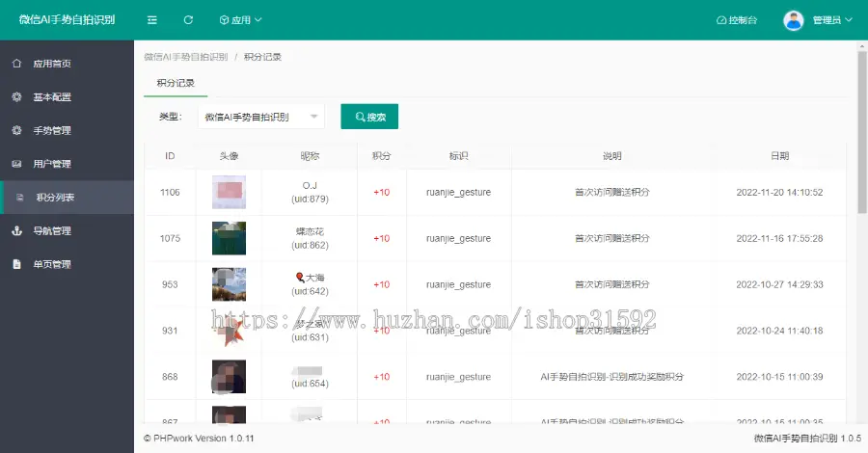Click the list icon beside 积分列表
Image resolution: width=868 pixels, height=453 pixels.
20,198
